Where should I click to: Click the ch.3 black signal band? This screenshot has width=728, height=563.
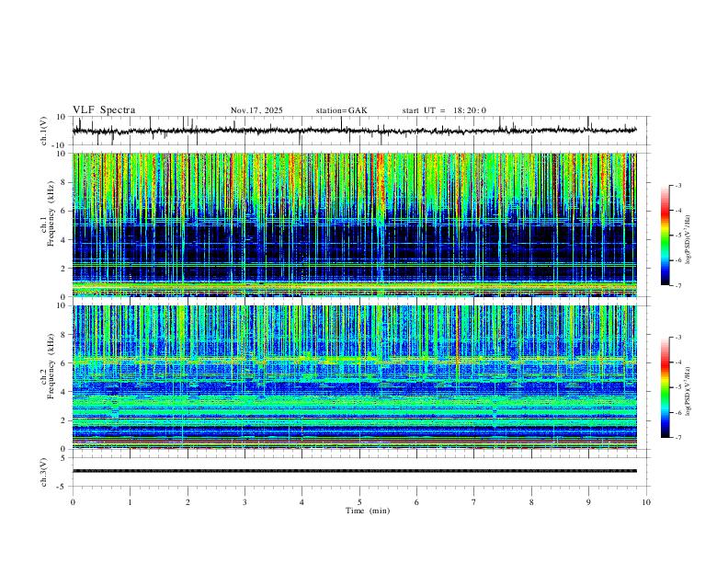pos(354,471)
